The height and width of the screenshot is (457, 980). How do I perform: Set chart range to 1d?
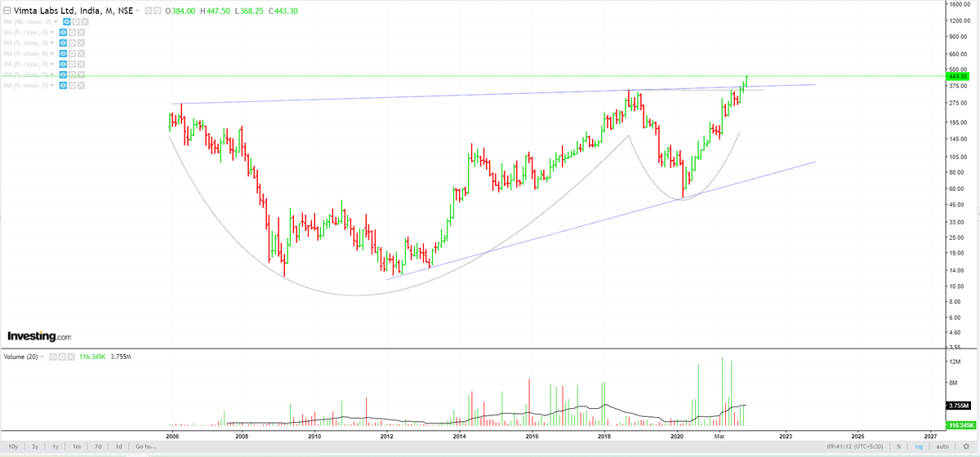(118, 446)
